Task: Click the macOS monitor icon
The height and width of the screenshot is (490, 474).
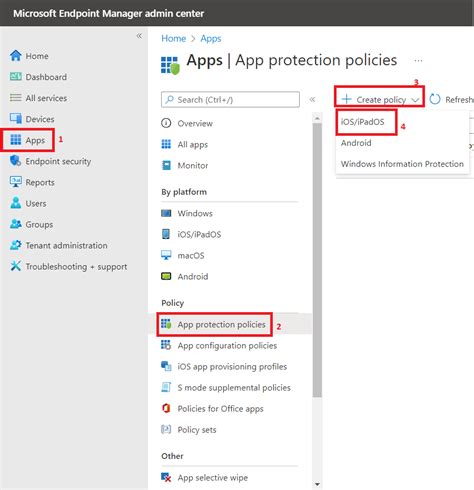Action: point(166,255)
